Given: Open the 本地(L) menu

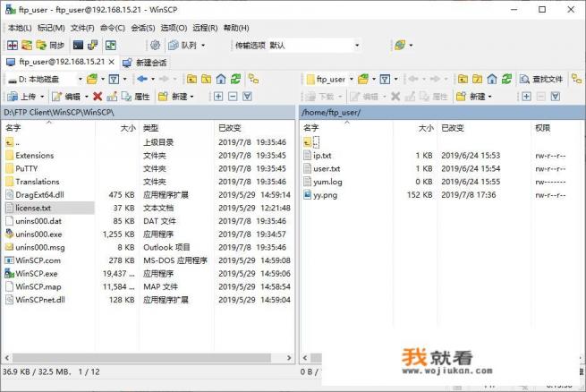Looking at the screenshot, I should click(20, 28).
